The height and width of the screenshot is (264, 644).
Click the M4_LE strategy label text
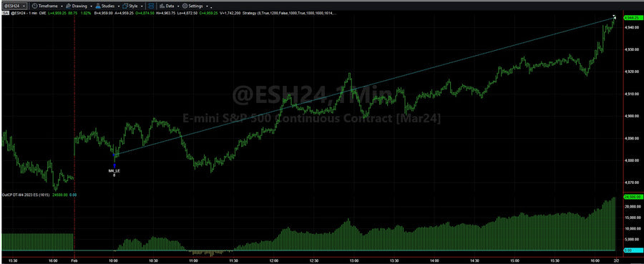point(114,170)
